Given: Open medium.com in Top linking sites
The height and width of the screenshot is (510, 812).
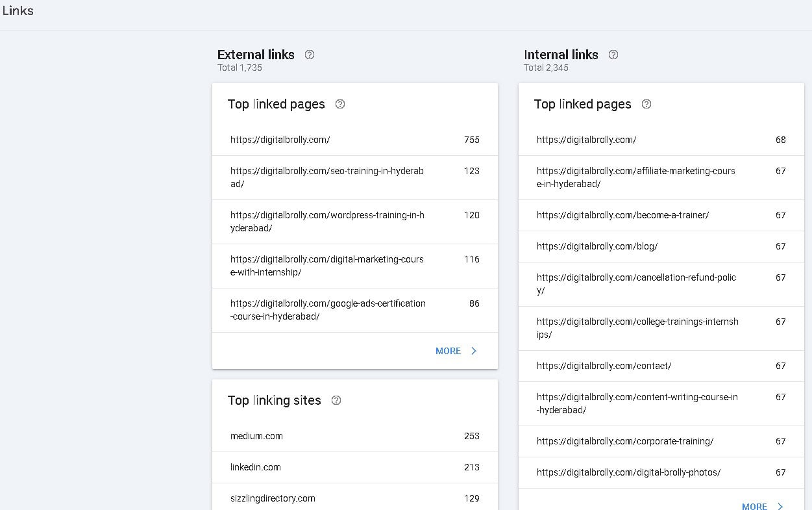Looking at the screenshot, I should pyautogui.click(x=256, y=436).
